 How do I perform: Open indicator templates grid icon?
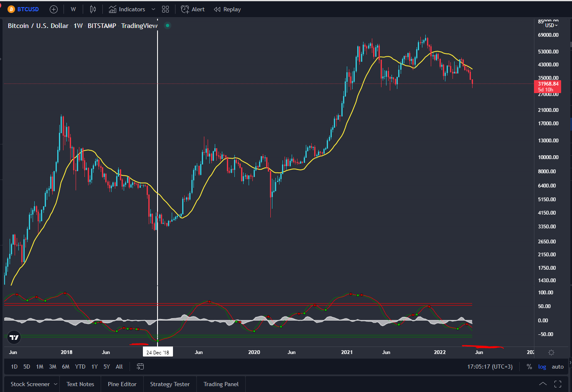pos(165,9)
